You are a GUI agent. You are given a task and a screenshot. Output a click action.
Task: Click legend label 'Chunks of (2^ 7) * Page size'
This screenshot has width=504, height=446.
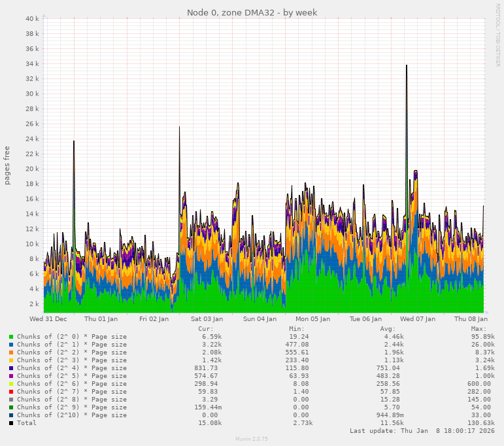point(72,391)
